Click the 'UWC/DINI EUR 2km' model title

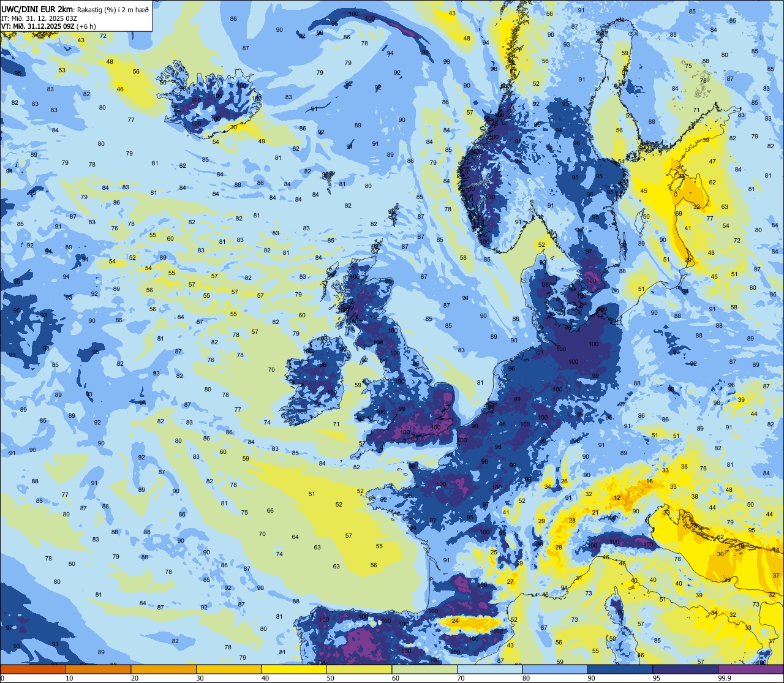tap(37, 9)
